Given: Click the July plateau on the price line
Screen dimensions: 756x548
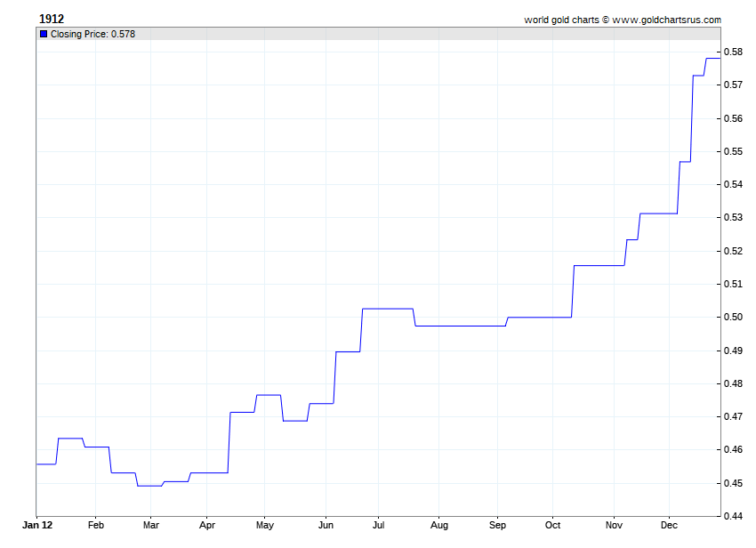Looking at the screenshot, I should (x=388, y=309).
